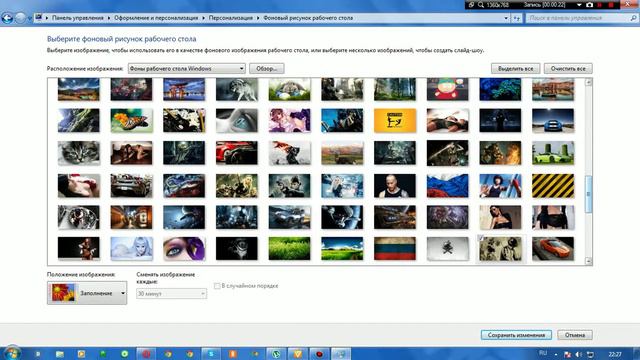
Task: Click the RU language indicator
Action: (543, 353)
